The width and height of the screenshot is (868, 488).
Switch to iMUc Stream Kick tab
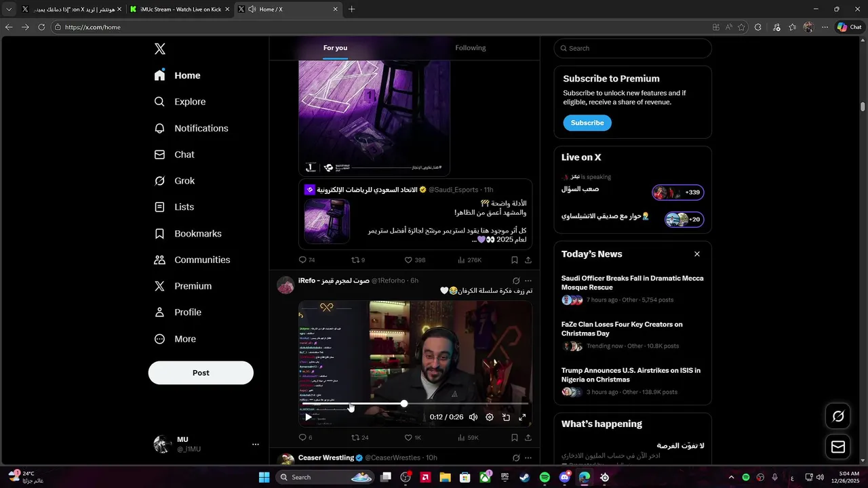coord(180,9)
